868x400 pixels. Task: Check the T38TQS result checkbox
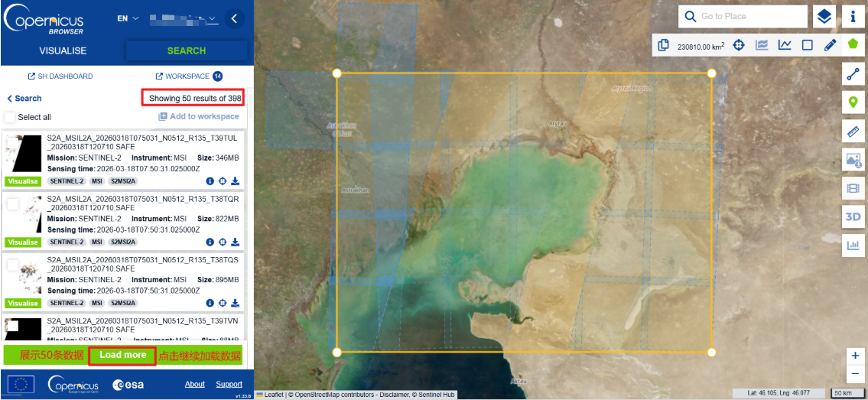(12, 265)
